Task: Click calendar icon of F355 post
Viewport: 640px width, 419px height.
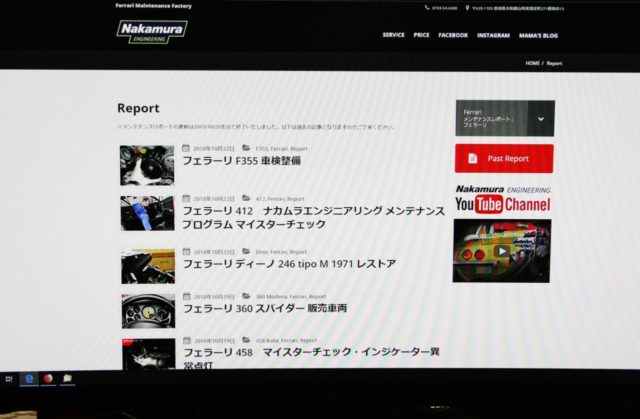Action: [x=186, y=148]
